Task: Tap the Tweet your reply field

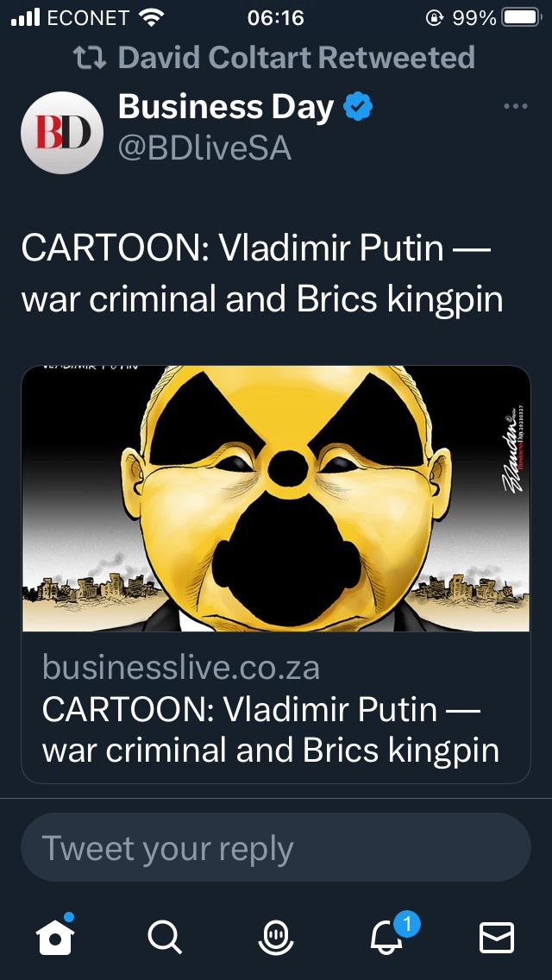Action: click(x=276, y=847)
